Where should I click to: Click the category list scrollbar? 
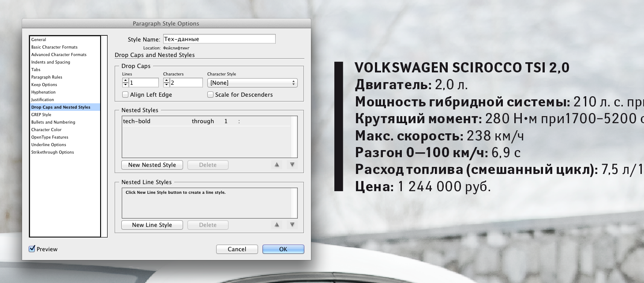pyautogui.click(x=104, y=136)
